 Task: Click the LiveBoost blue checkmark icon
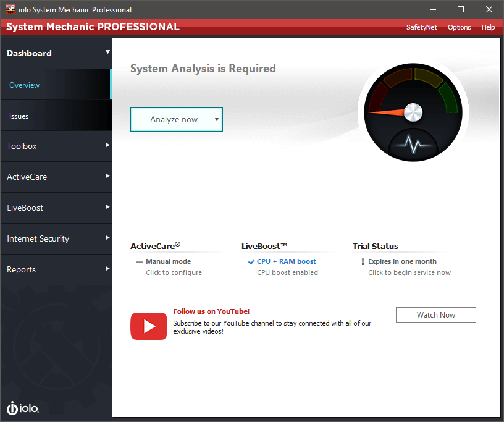[x=251, y=262]
